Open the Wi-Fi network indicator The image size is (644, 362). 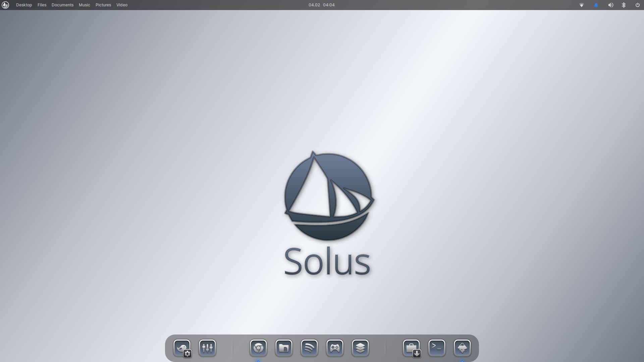[582, 5]
